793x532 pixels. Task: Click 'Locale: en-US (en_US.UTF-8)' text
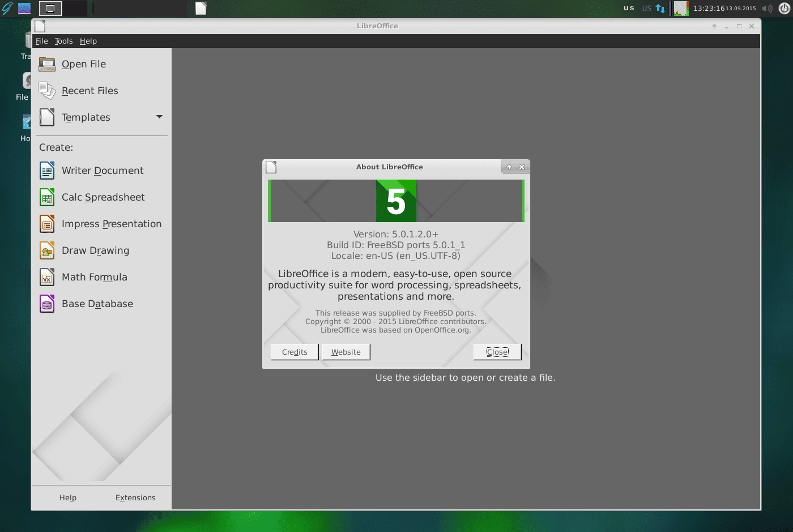pos(396,256)
